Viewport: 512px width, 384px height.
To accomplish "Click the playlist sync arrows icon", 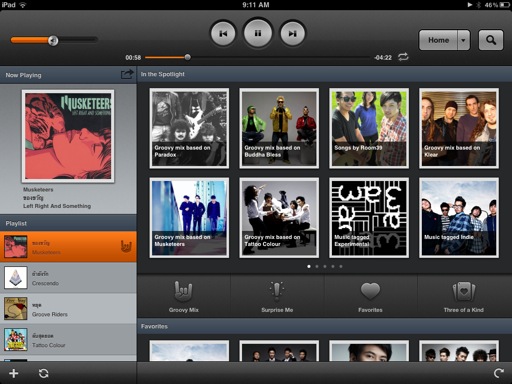I will [43, 373].
